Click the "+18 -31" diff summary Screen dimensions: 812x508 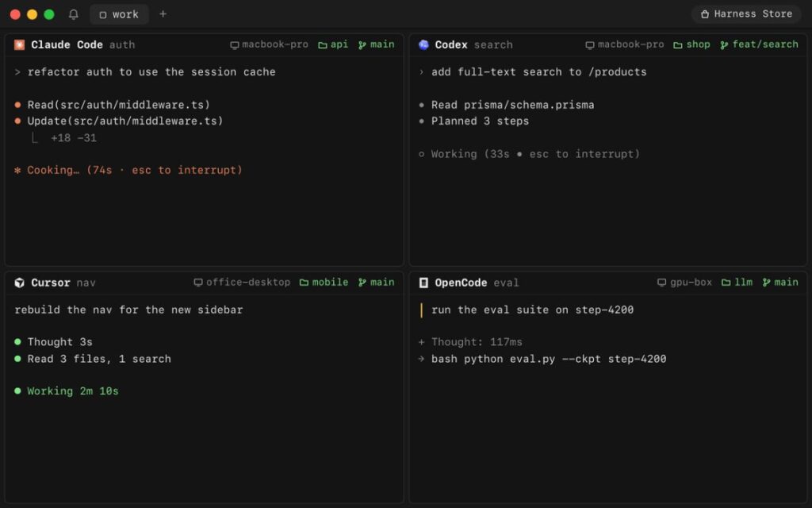74,138
